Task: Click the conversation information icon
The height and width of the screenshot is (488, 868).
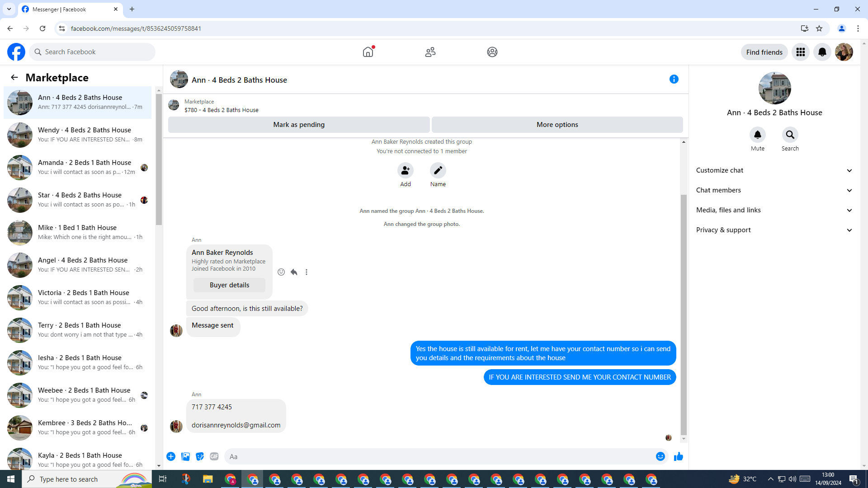Action: pos(674,80)
